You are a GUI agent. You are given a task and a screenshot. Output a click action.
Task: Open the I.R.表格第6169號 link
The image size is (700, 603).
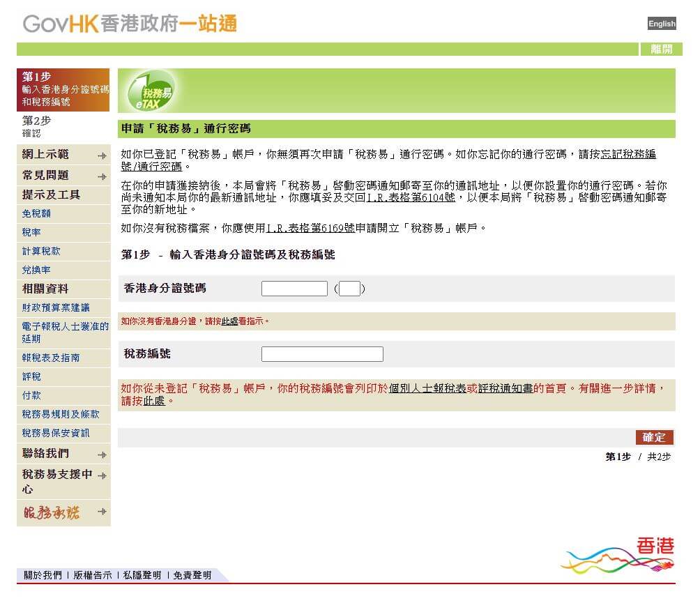tap(311, 228)
